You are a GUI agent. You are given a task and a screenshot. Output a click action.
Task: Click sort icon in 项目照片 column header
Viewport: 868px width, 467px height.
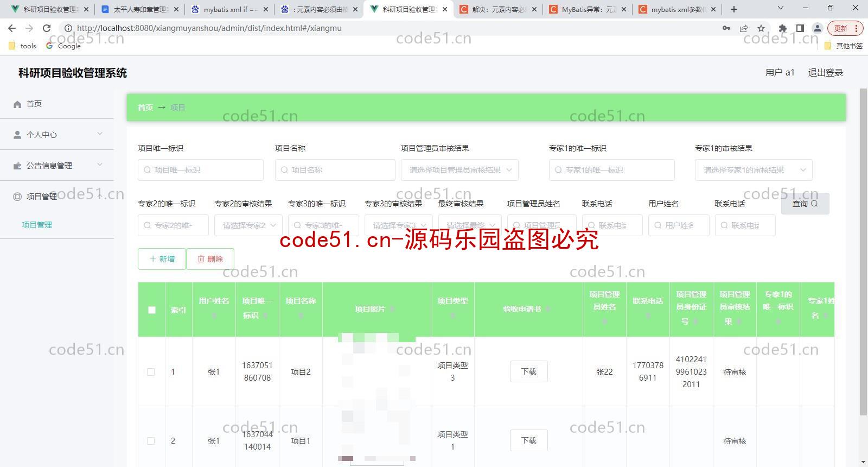[392, 309]
